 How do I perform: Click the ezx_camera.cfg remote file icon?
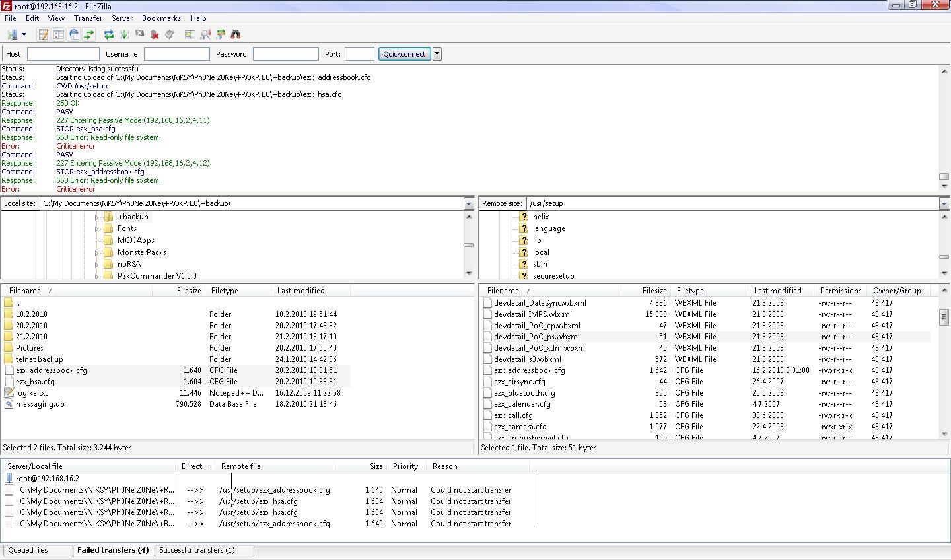click(x=488, y=426)
